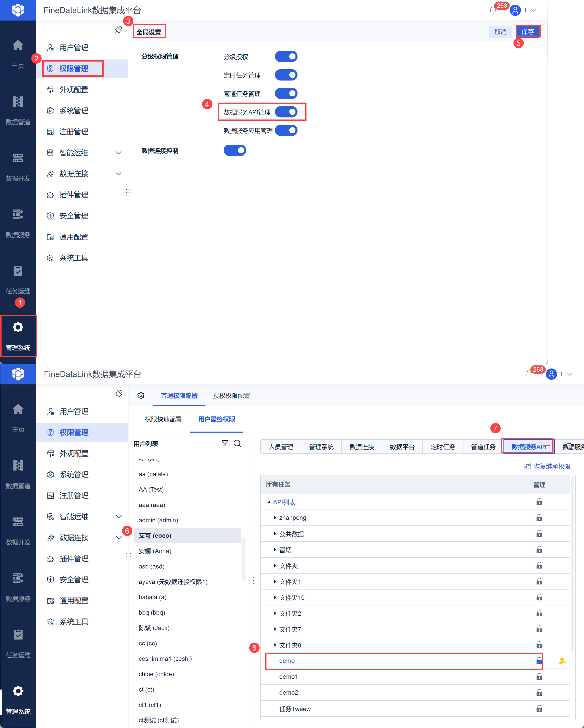
Task: Click the filter icon in 用户列表
Action: 225,443
